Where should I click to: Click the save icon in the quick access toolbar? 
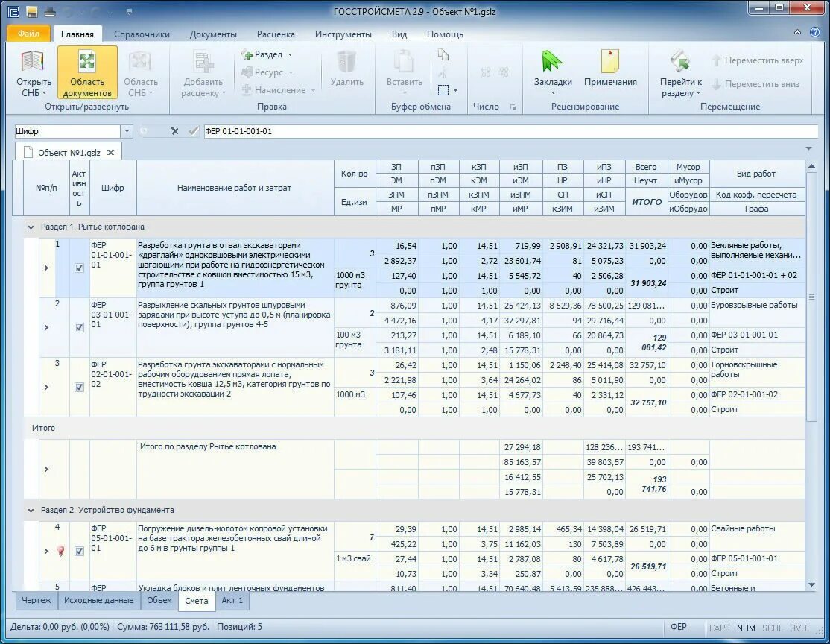pyautogui.click(x=32, y=12)
